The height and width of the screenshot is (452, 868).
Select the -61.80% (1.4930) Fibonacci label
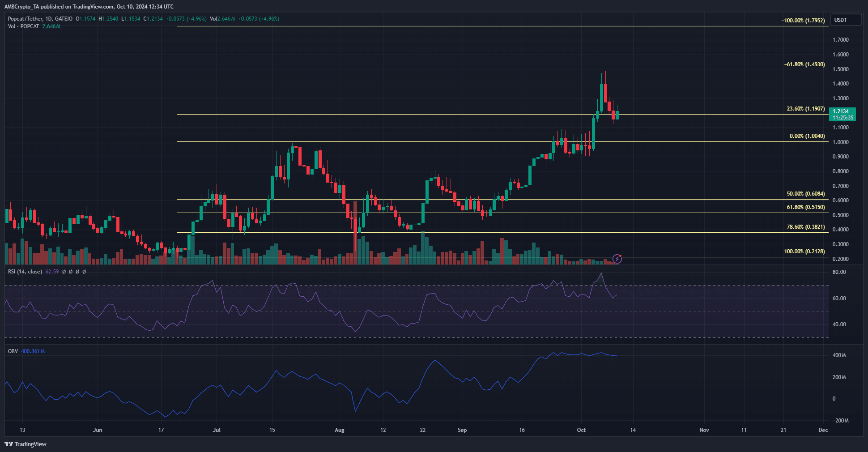tap(804, 64)
